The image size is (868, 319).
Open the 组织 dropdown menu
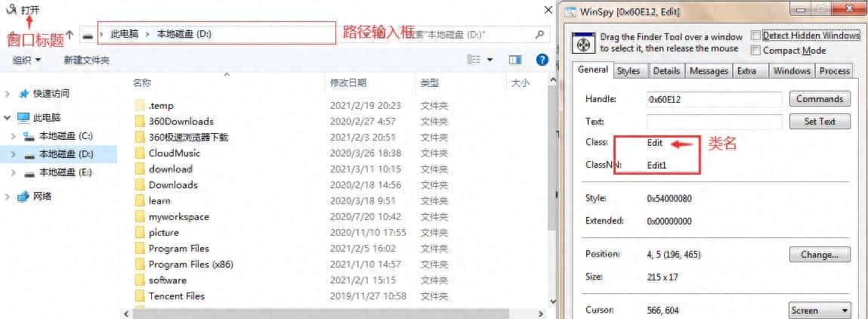coord(26,60)
